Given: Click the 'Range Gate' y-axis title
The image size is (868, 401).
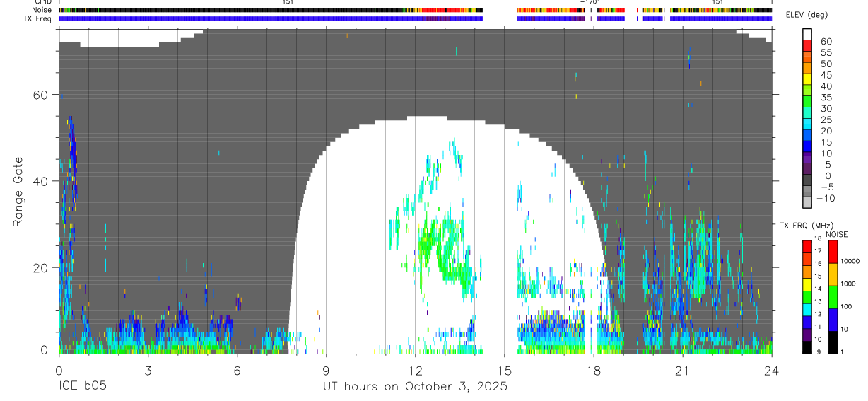Looking at the screenshot, I should click(18, 192).
